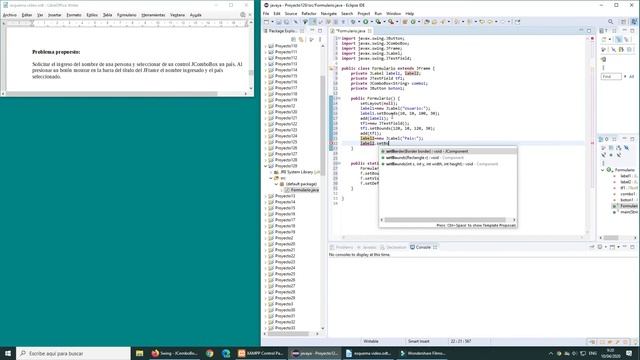The image size is (640, 360).
Task: Click the Run Last Tool icon in toolbar
Action: [391, 22]
